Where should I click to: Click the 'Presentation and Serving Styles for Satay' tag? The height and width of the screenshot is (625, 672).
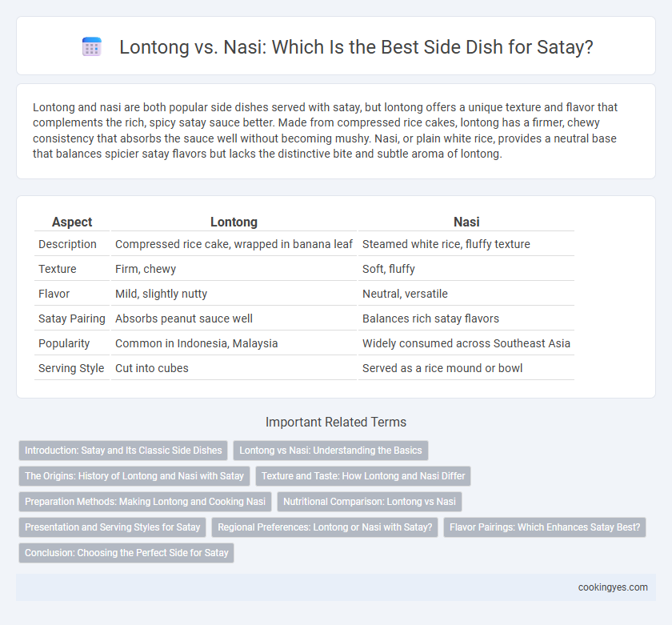coord(112,527)
